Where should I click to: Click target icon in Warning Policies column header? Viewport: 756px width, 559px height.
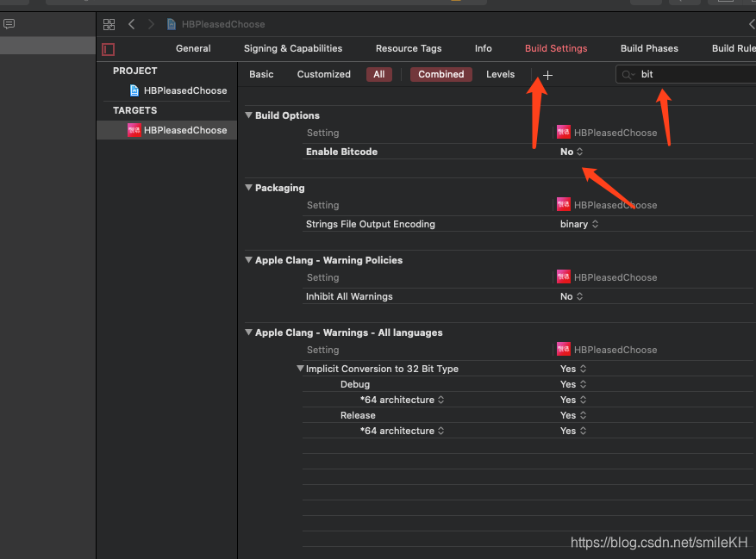(563, 276)
